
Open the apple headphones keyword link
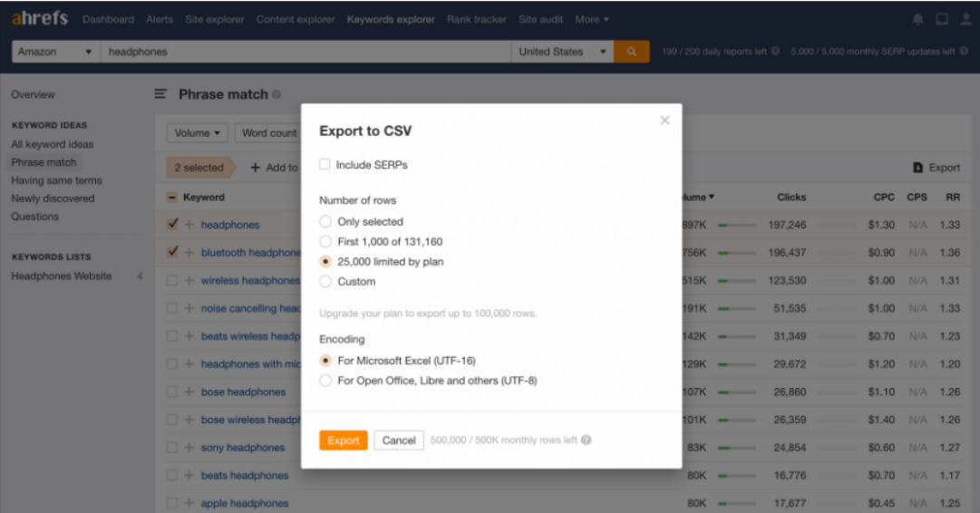tap(245, 503)
